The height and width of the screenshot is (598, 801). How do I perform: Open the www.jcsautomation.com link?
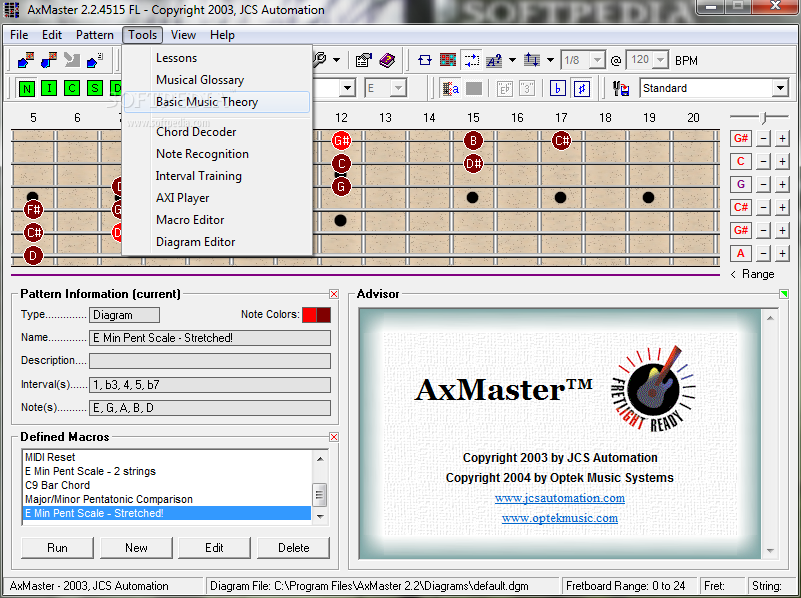point(559,498)
